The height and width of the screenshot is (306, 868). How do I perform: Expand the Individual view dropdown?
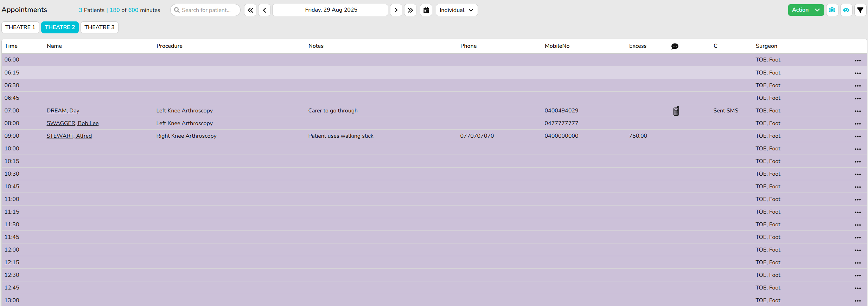coord(457,10)
